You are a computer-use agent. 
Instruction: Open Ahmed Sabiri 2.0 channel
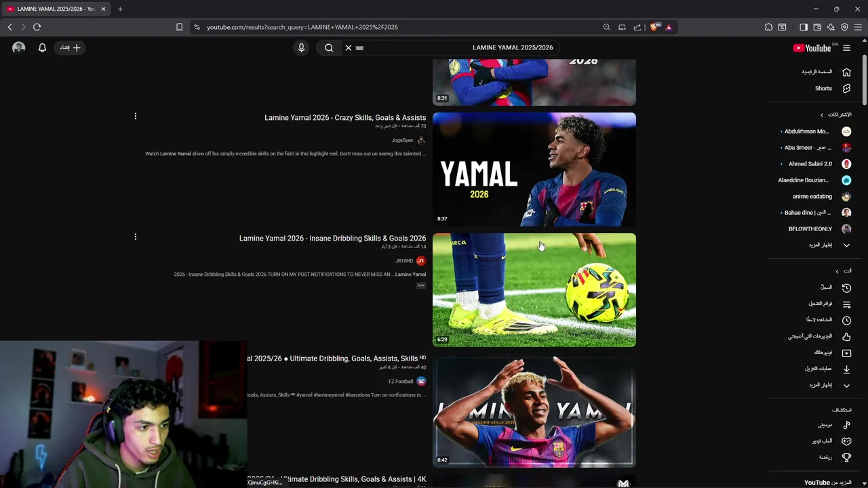point(817,164)
